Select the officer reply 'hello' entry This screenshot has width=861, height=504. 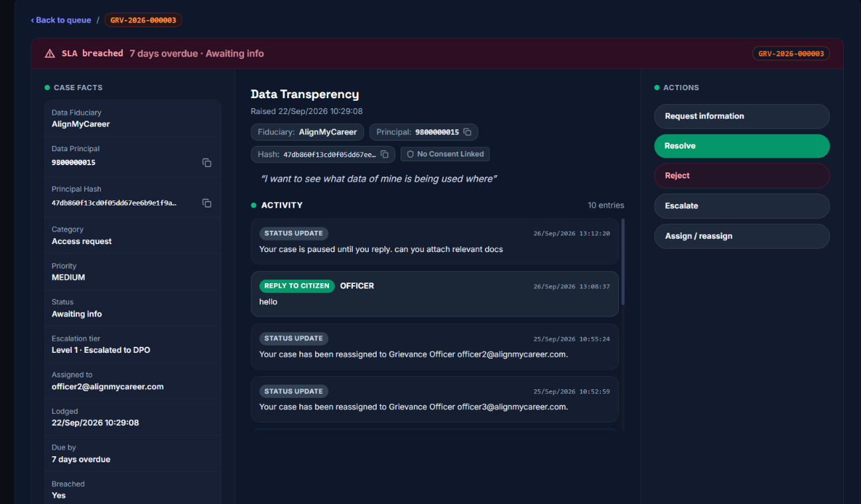click(434, 294)
